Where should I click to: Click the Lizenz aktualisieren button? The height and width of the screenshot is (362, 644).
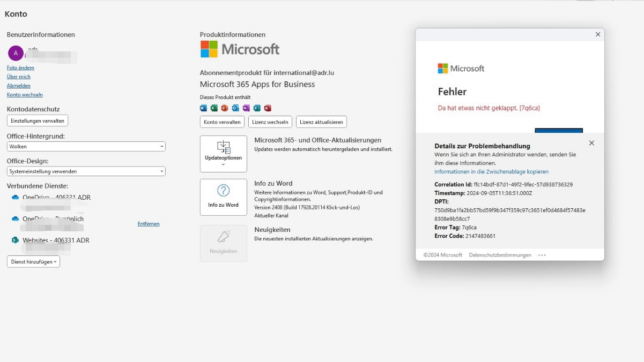(321, 122)
